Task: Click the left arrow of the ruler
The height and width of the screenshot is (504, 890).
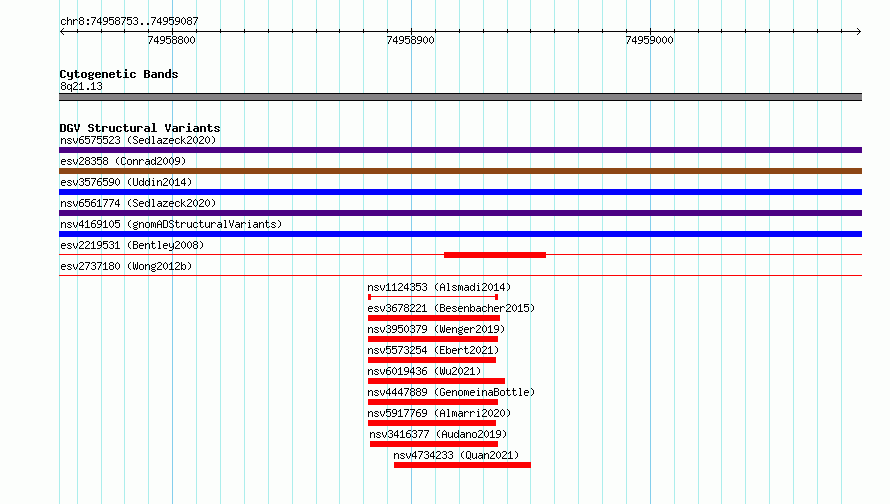Action: click(62, 32)
